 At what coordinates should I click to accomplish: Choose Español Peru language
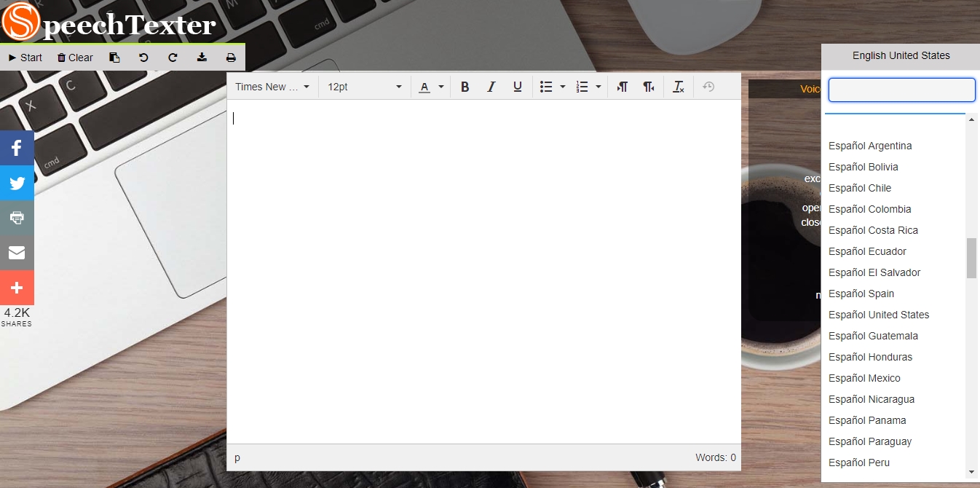click(859, 463)
